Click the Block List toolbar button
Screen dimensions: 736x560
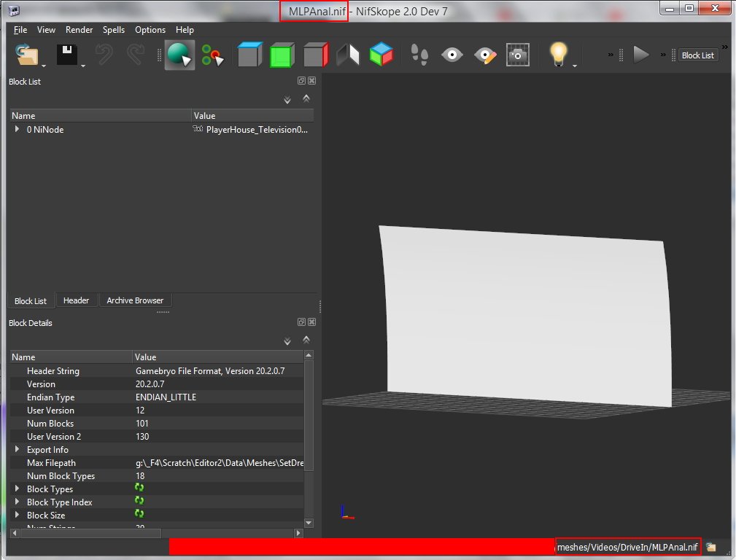click(x=697, y=55)
